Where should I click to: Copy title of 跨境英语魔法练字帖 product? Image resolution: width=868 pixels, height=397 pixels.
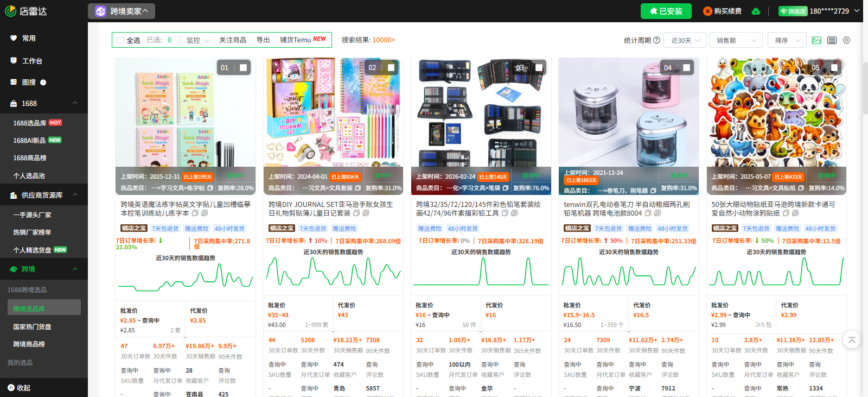[195, 213]
